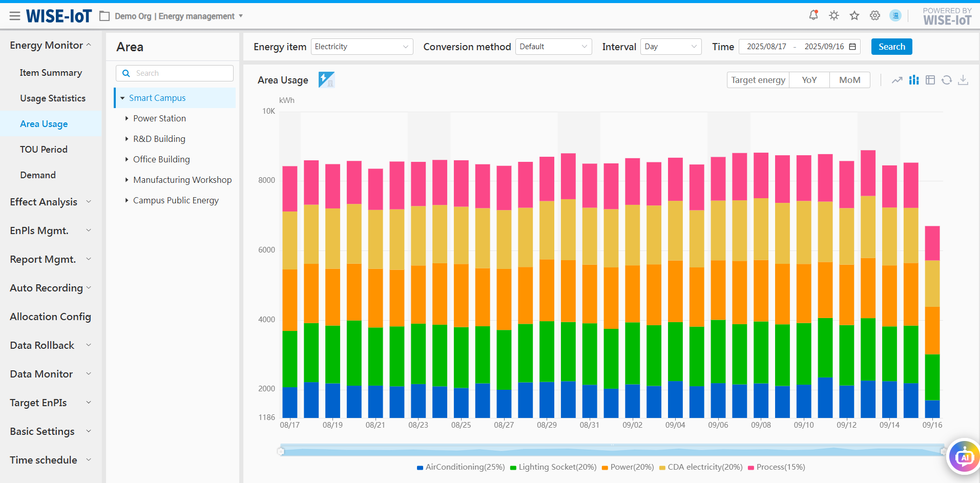Open Usage Statistics menu item
Image resolution: width=980 pixels, height=483 pixels.
(53, 98)
